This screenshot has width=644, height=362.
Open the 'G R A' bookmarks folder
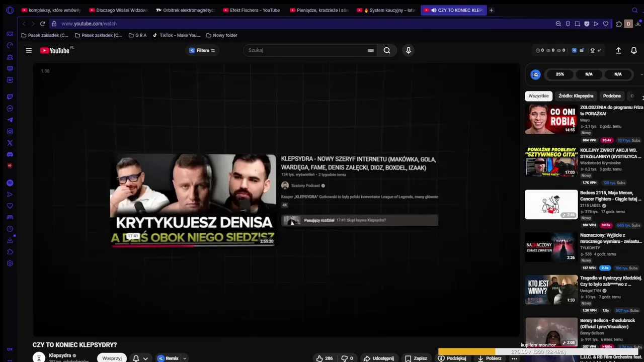pyautogui.click(x=137, y=35)
